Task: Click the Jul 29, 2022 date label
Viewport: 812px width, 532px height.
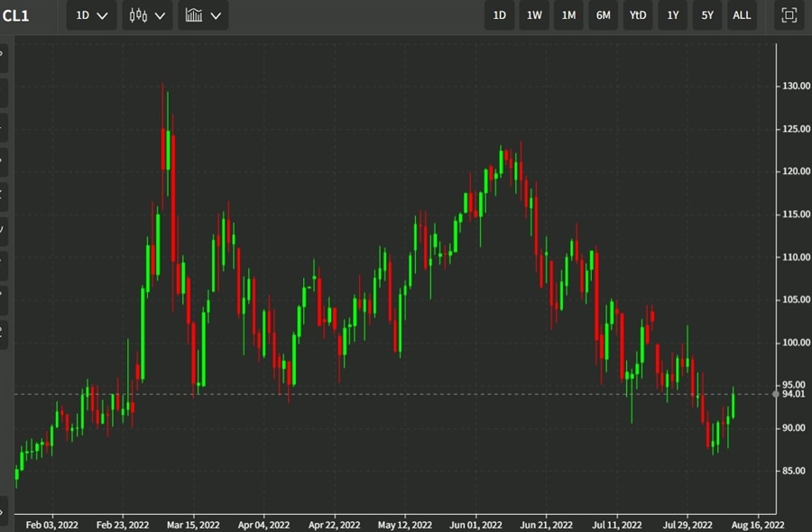Action: tap(687, 525)
